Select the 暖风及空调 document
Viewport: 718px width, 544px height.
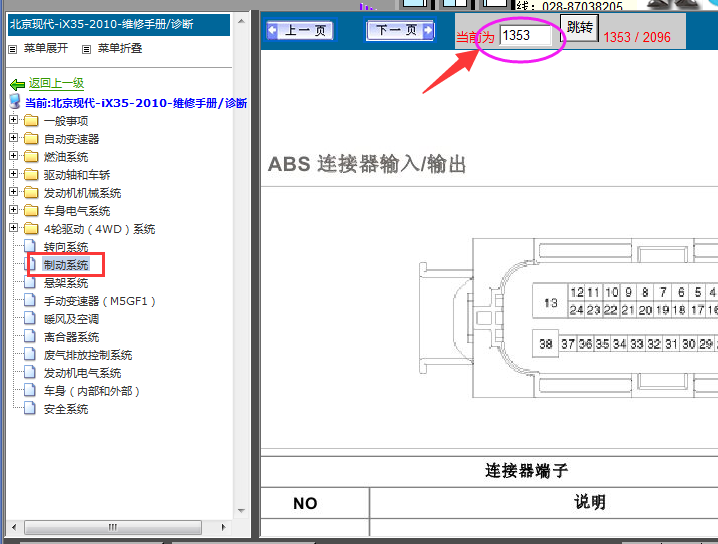[71, 319]
